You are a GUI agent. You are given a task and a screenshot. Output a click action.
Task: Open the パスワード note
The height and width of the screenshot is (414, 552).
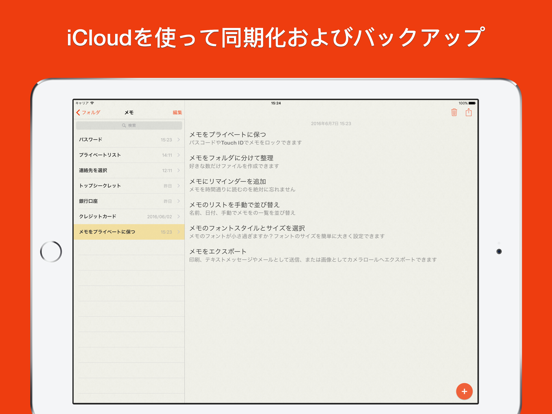tap(129, 140)
